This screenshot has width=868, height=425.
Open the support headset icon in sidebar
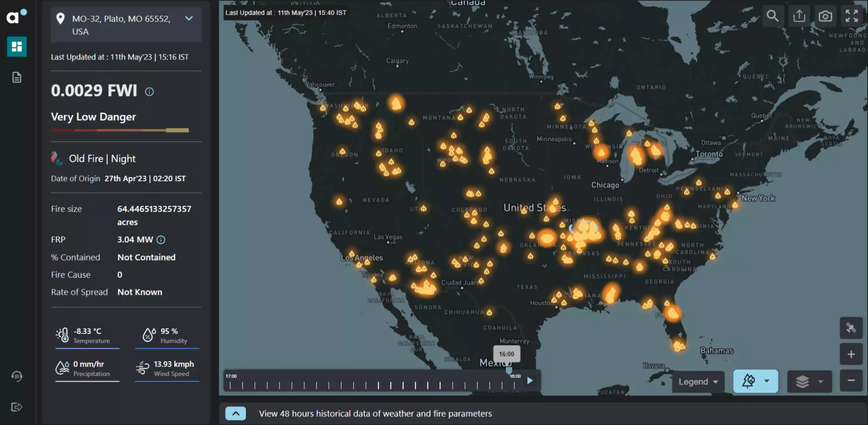pos(17,376)
